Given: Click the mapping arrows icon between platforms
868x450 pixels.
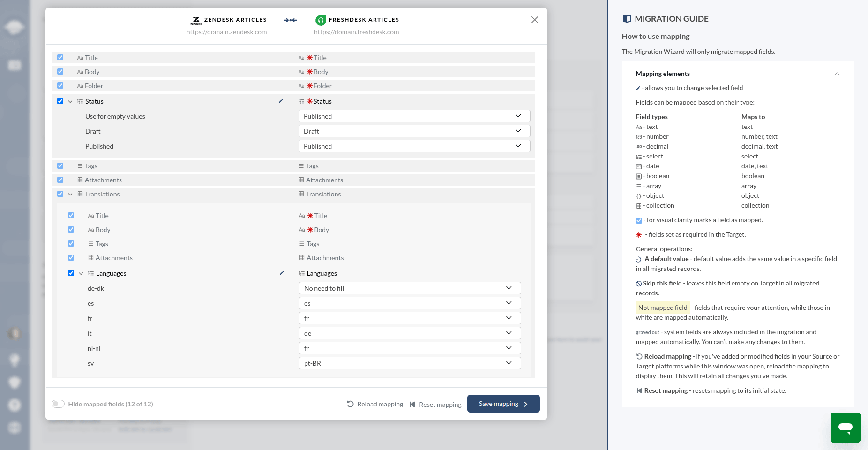Looking at the screenshot, I should [291, 20].
